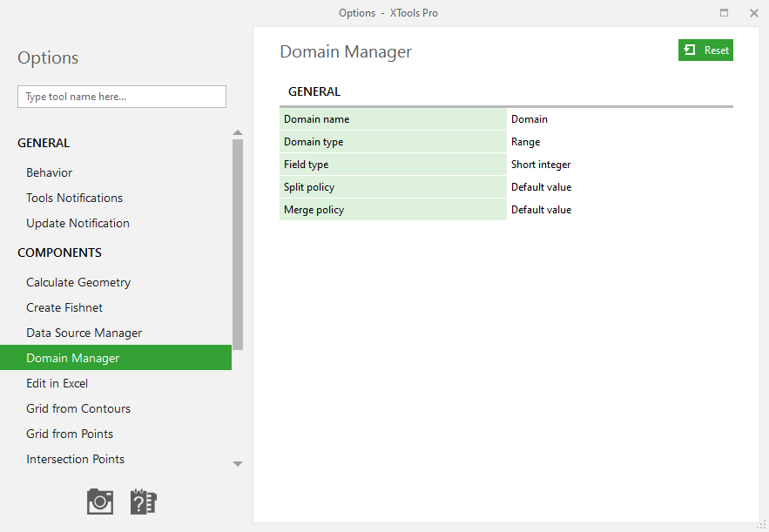Click sidebar scroll down arrow

pos(238,464)
